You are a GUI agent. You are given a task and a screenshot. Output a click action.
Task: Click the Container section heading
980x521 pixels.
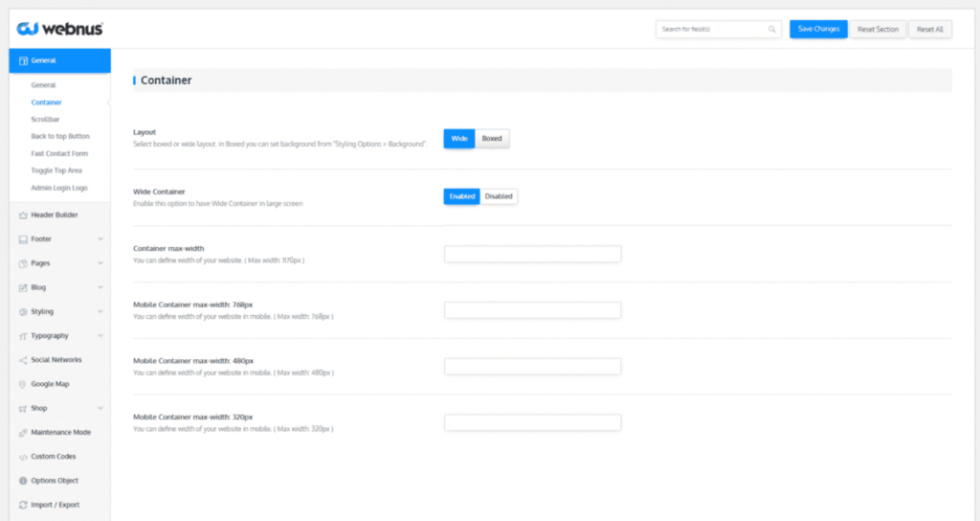pos(167,80)
